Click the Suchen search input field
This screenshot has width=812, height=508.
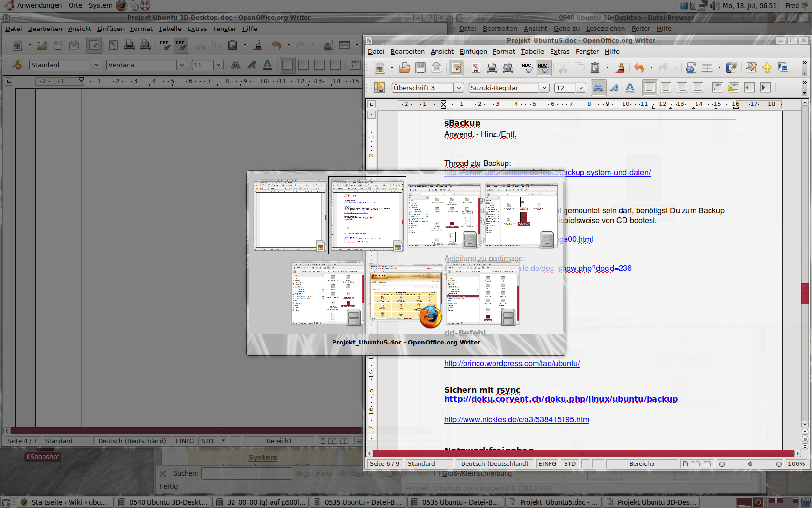[x=246, y=474]
